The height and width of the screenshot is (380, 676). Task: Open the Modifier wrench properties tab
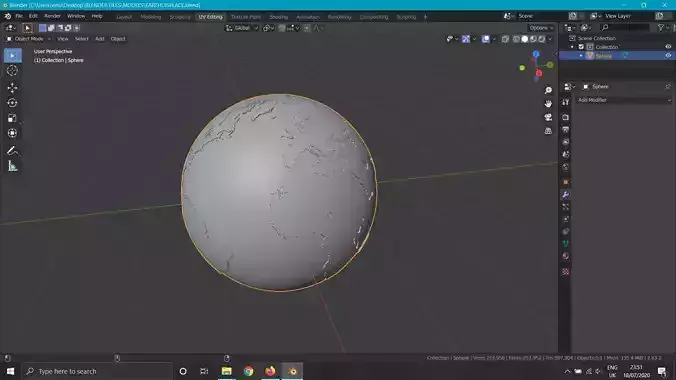coord(566,195)
